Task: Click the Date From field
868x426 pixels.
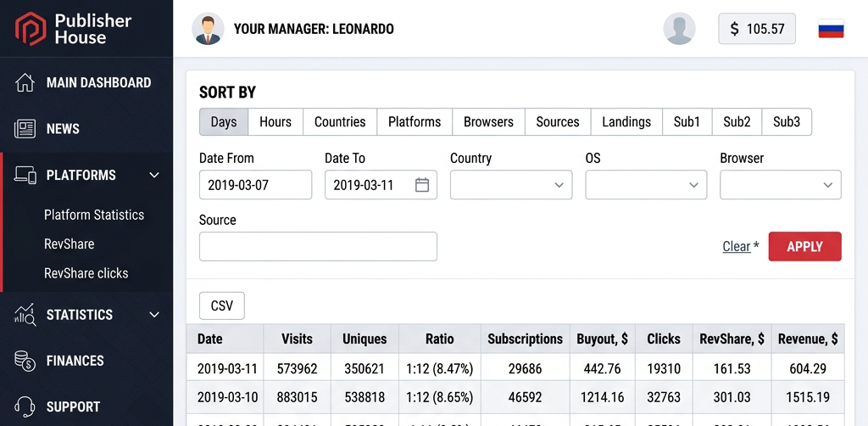Action: tap(255, 184)
